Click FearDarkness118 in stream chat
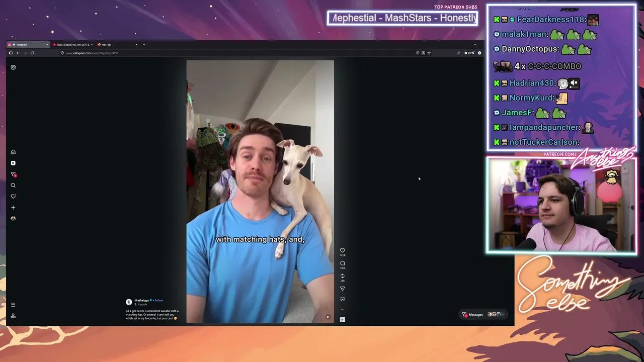Viewport: 644px width, 362px height. click(551, 20)
